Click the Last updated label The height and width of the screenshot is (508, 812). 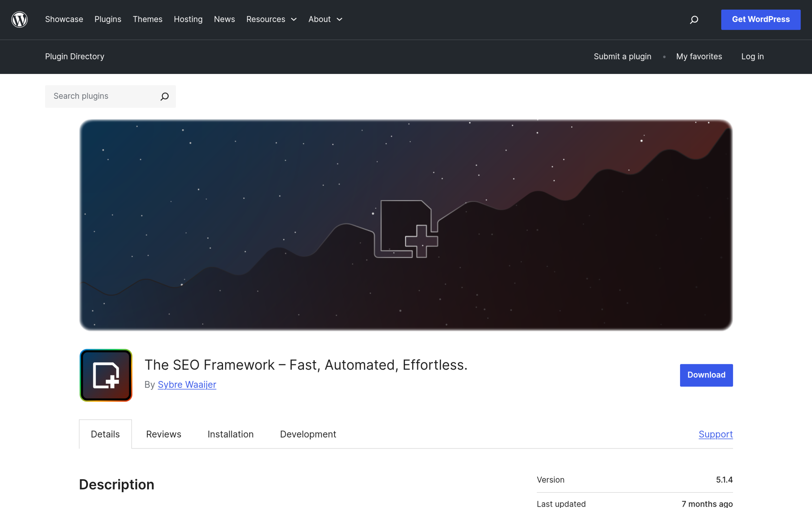point(561,504)
